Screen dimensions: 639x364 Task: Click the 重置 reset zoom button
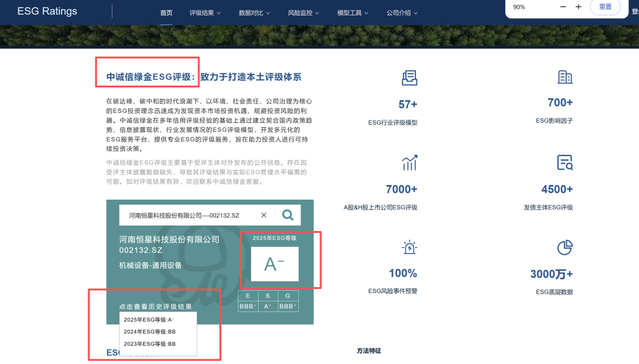tap(605, 7)
